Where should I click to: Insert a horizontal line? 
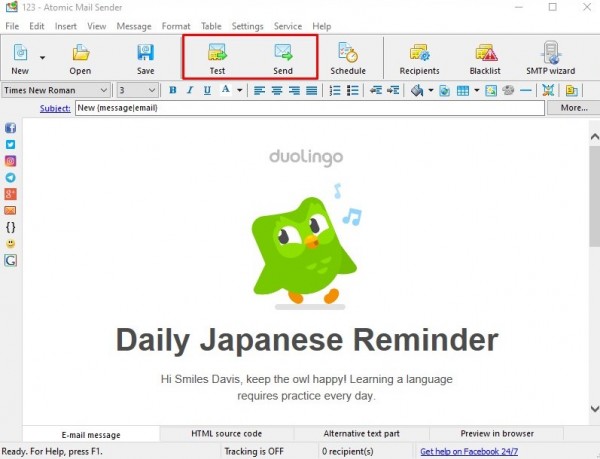pos(526,91)
